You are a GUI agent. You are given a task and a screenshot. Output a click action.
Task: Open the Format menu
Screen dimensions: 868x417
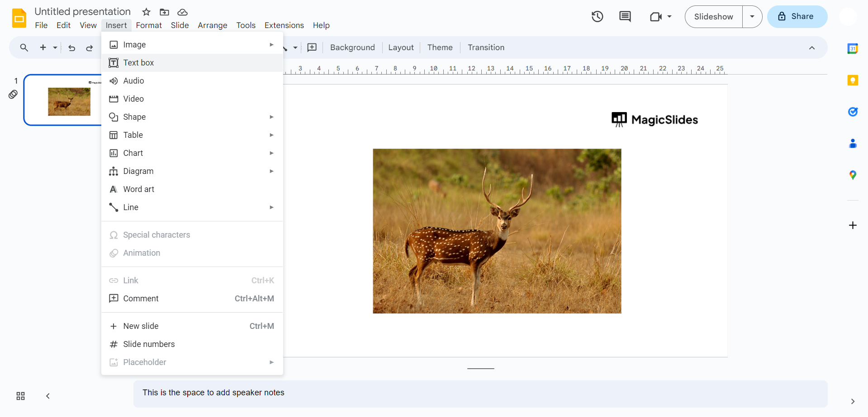click(148, 25)
